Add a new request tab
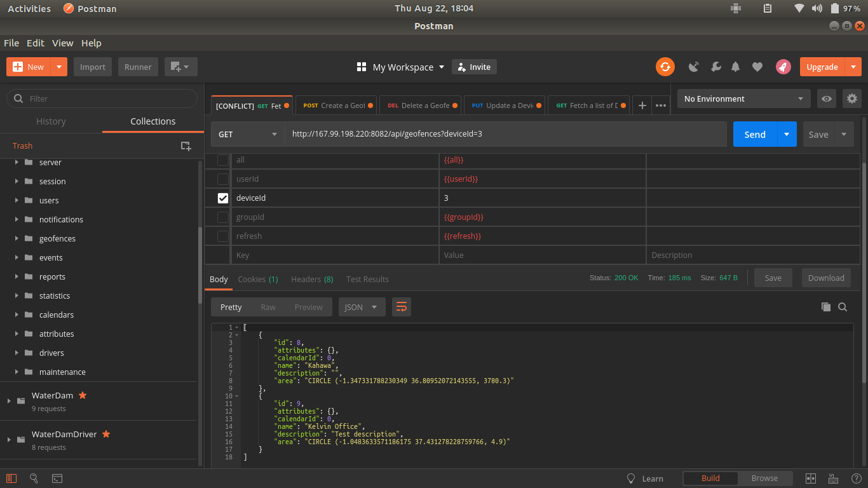The height and width of the screenshot is (488, 868). [642, 105]
